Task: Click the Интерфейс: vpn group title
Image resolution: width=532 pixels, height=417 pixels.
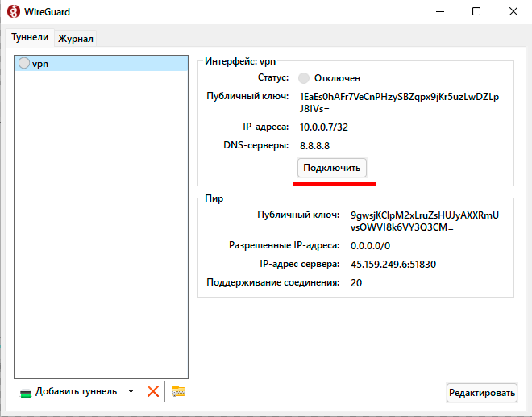Action: pyautogui.click(x=240, y=61)
